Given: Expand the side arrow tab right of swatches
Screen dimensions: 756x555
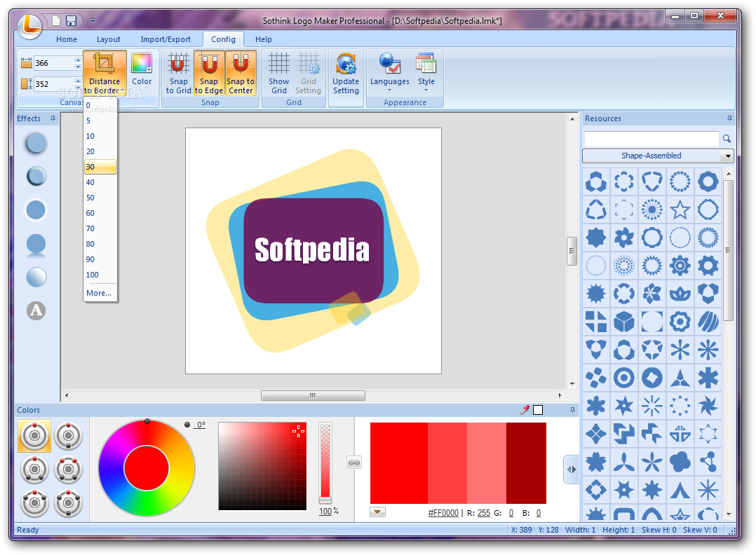Looking at the screenshot, I should (572, 470).
